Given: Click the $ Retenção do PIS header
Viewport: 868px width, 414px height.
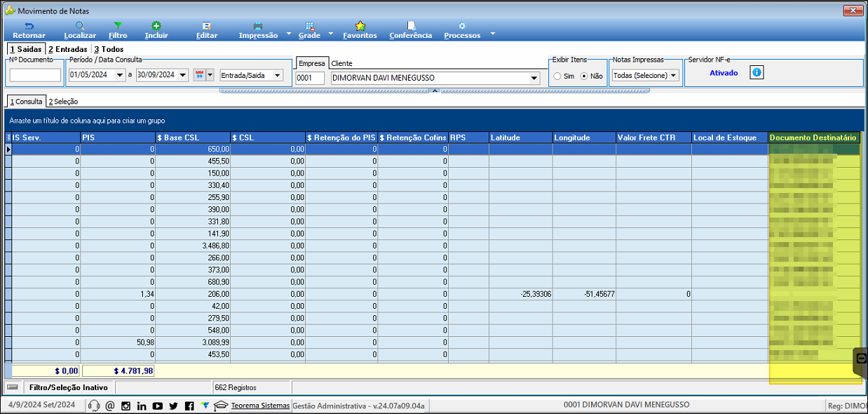Looking at the screenshot, I should pyautogui.click(x=341, y=138).
